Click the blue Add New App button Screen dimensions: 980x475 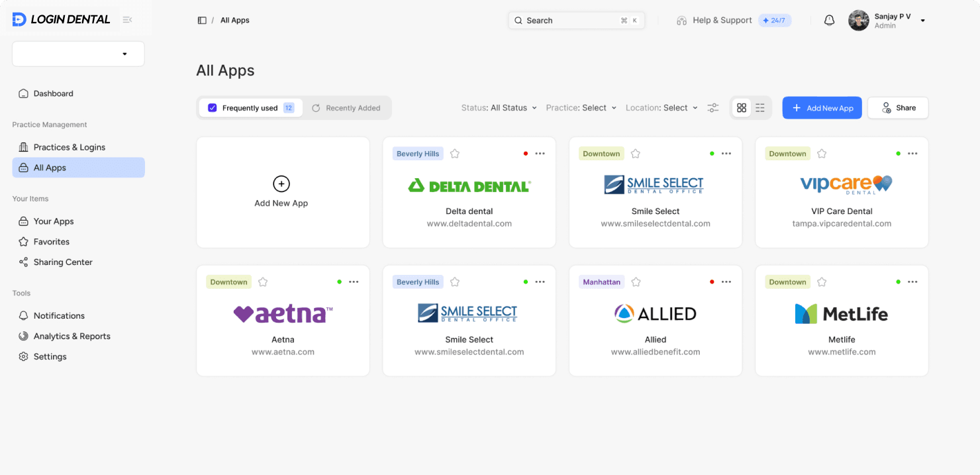[x=822, y=108]
